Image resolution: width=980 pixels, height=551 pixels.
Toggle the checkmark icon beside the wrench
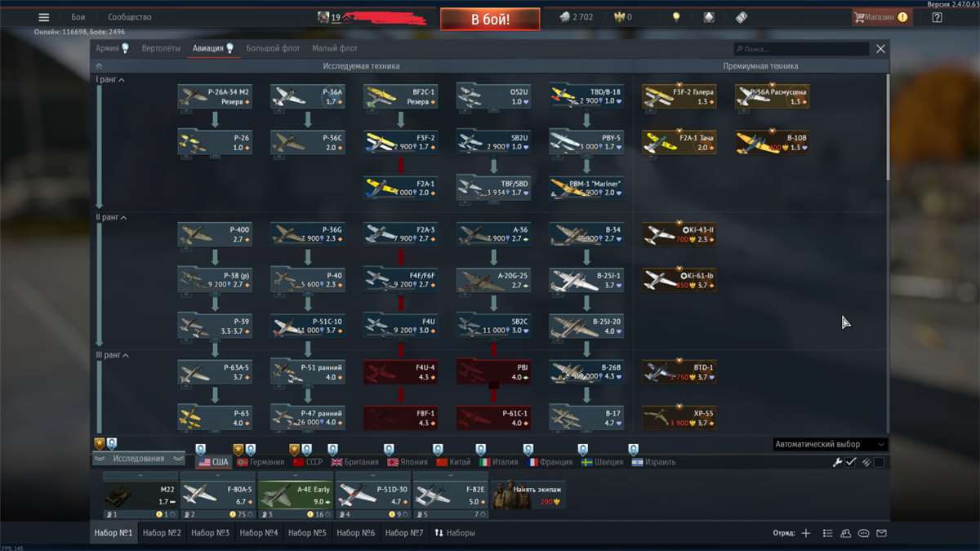851,462
